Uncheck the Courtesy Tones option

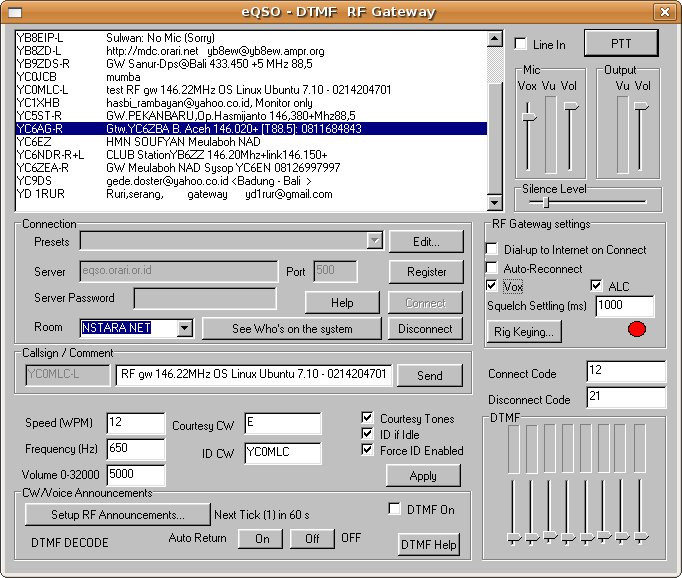point(368,418)
